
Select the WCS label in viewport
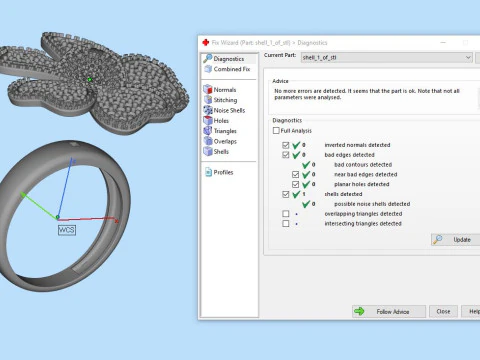click(67, 230)
